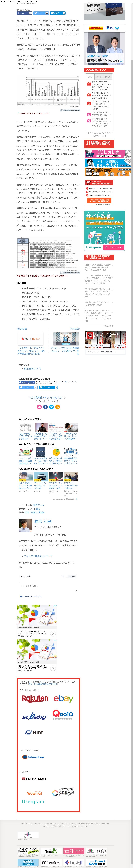Screen dimensions: 133x868
Task: Open プライバシーについて footer link
Action: pos(67,823)
